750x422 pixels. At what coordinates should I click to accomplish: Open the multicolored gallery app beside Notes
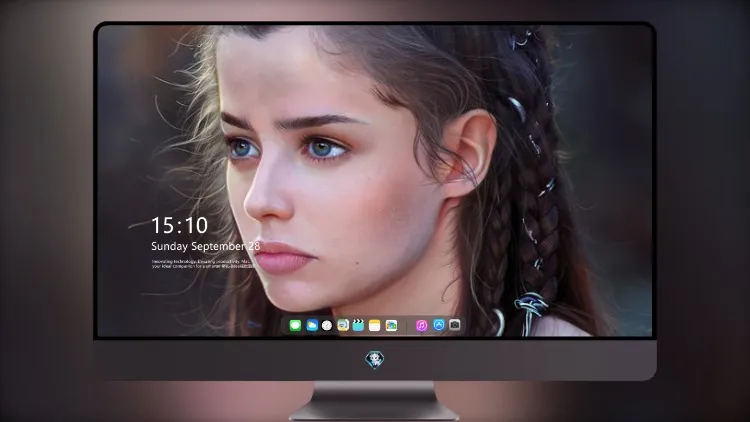[391, 325]
